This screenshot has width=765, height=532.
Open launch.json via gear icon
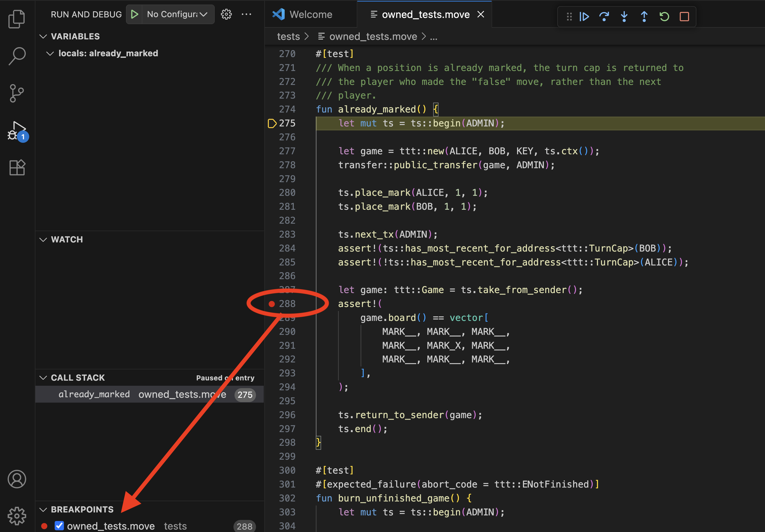[x=226, y=14]
